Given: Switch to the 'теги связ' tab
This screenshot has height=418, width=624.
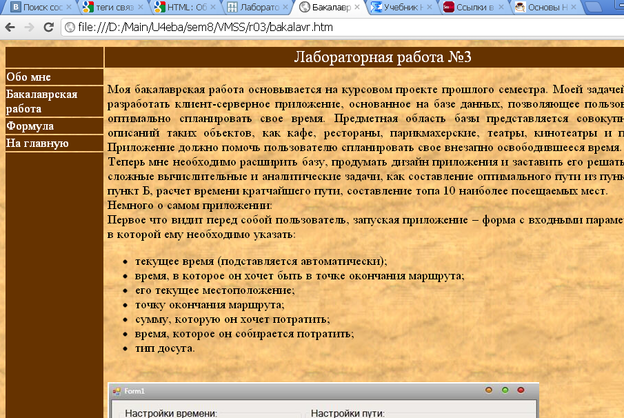Looking at the screenshot, I should 115,7.
